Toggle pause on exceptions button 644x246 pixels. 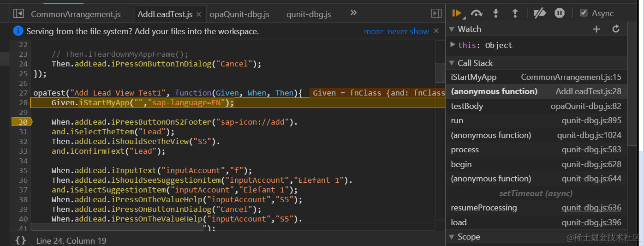tap(560, 13)
